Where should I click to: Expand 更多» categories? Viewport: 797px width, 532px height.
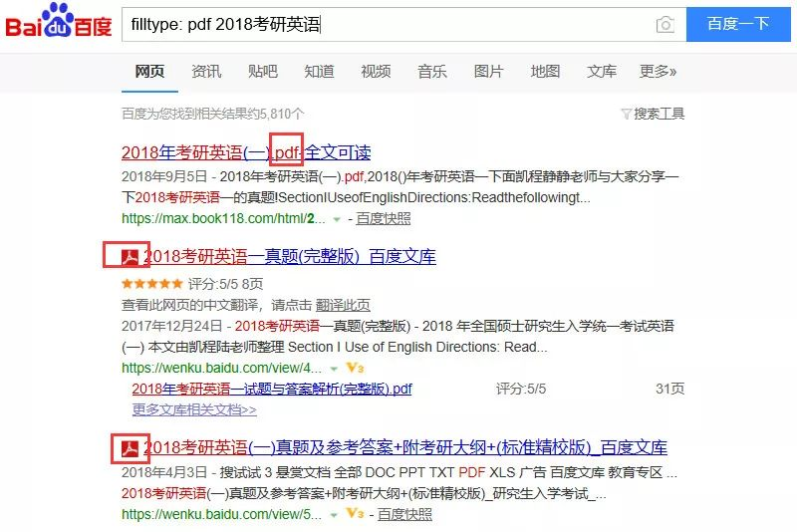658,71
